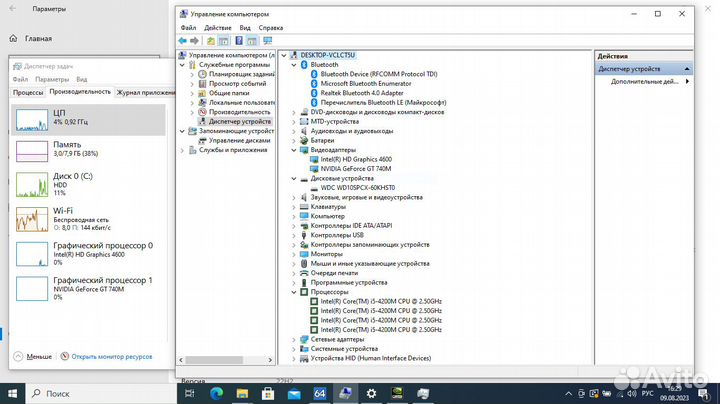The image size is (720, 404).
Task: Select Диск 0 (C:) in Task Manager
Action: [x=88, y=184]
